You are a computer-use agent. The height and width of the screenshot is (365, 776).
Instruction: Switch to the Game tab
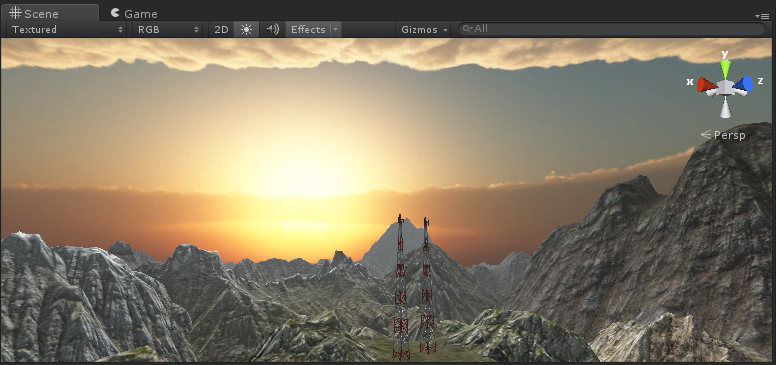point(134,13)
